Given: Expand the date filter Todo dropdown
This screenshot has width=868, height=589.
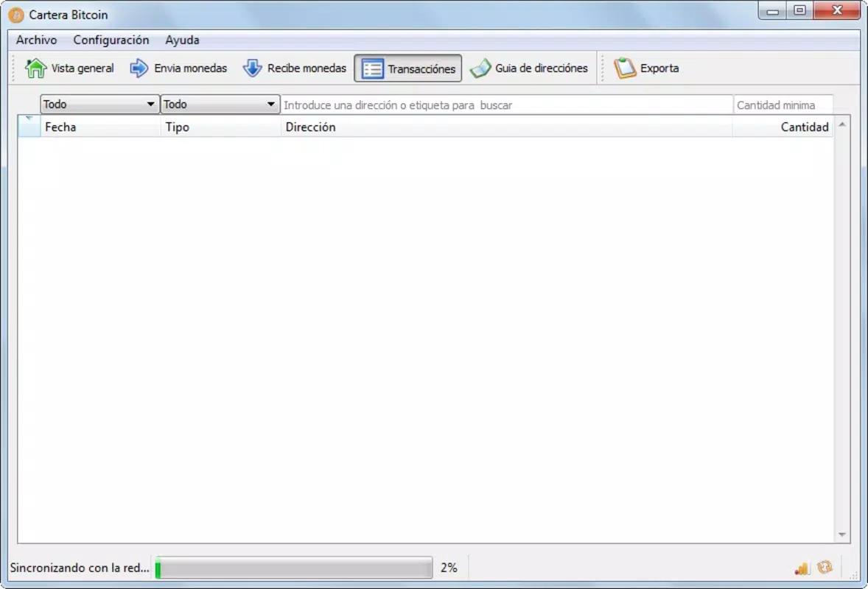Looking at the screenshot, I should coord(99,104).
